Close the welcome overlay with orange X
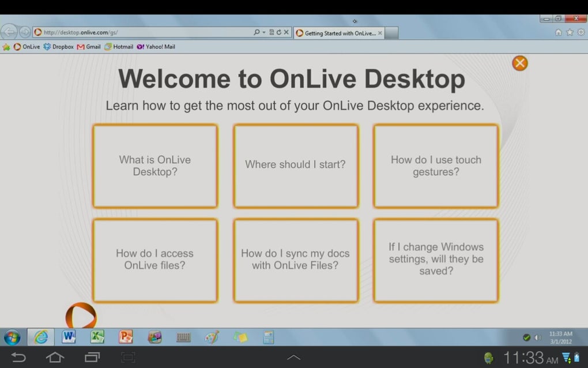 [520, 63]
